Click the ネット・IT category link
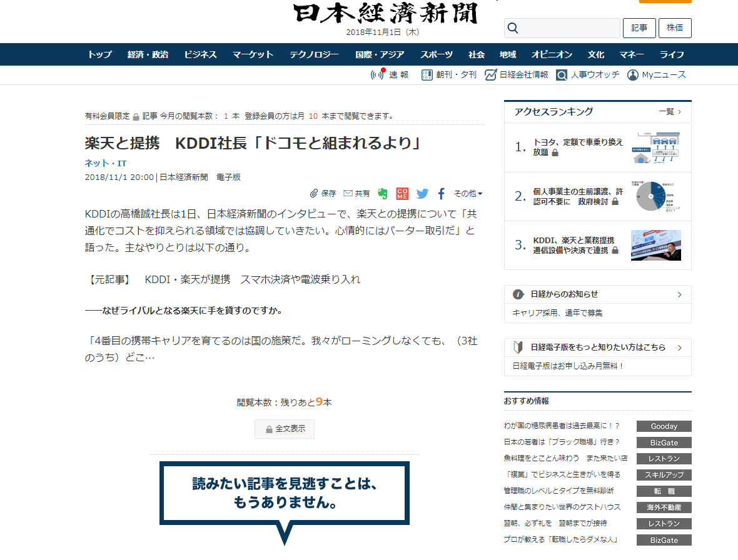738x560 pixels. pyautogui.click(x=106, y=163)
